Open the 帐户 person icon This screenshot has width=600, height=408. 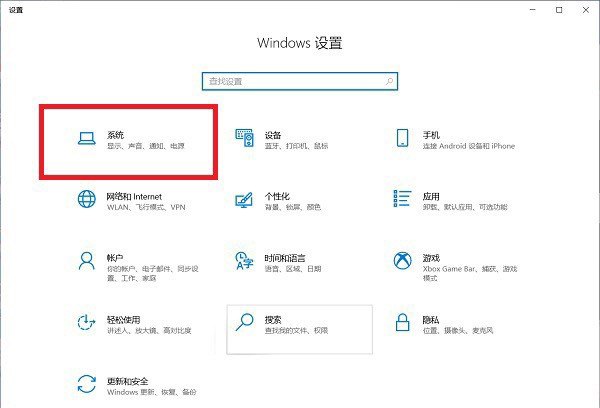pyautogui.click(x=87, y=261)
